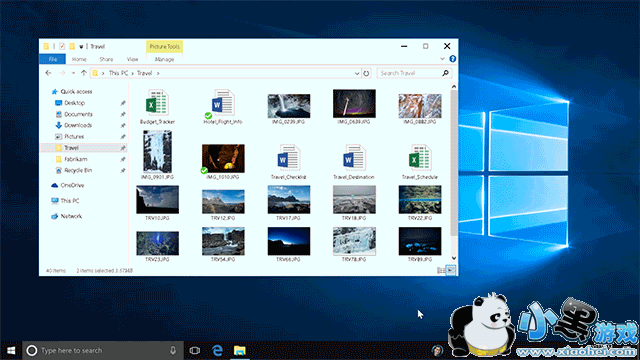Screen dimensions: 640x360
Task: Click Travel in the address bar path
Action: click(144, 73)
